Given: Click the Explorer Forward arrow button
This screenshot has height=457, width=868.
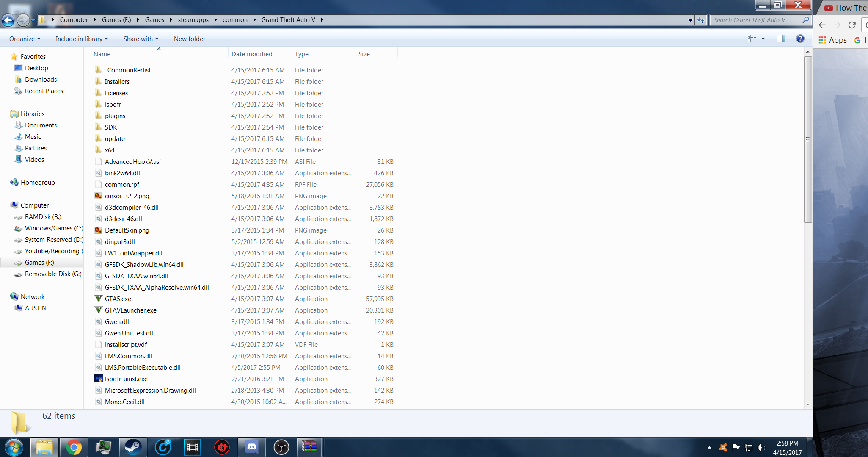Looking at the screenshot, I should pyautogui.click(x=23, y=20).
